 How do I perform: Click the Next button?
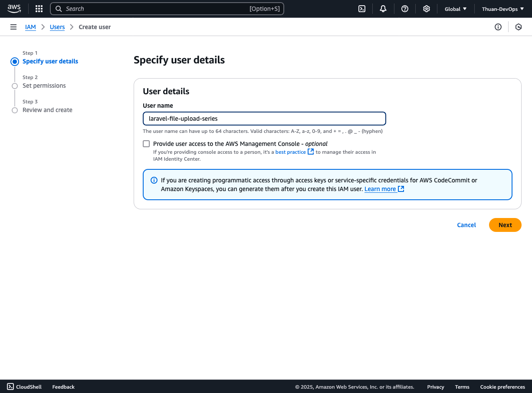(x=505, y=225)
